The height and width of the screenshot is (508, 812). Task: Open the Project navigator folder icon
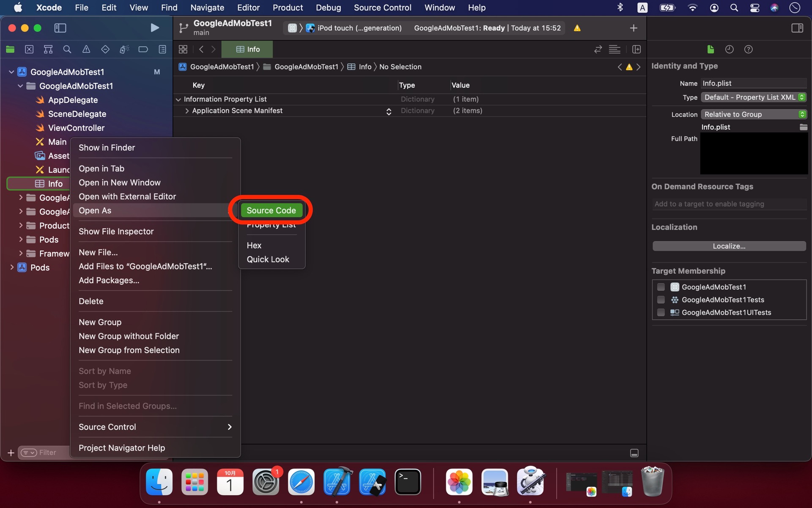tap(10, 50)
